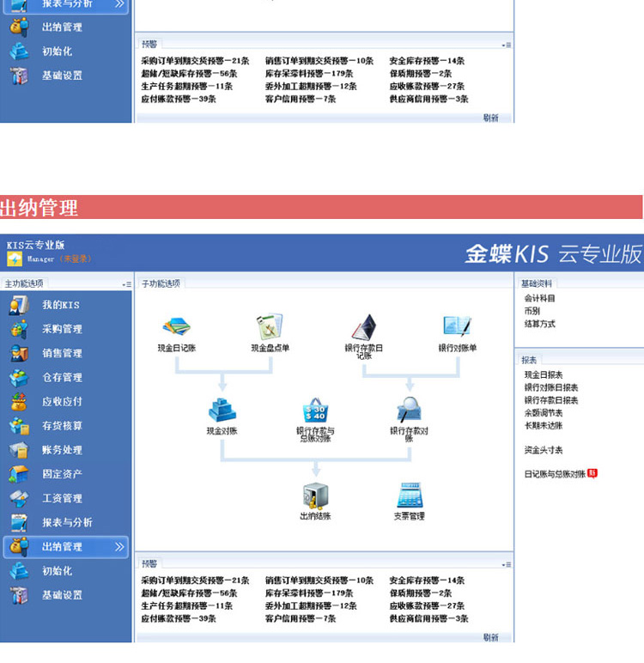Image resolution: width=644 pixels, height=663 pixels.
Task: Click the lightning user icon beside Manager
Action: pos(15,259)
